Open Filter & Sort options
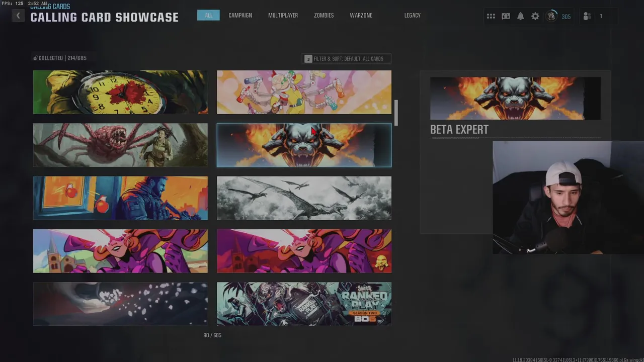This screenshot has height=362, width=644. [x=346, y=59]
